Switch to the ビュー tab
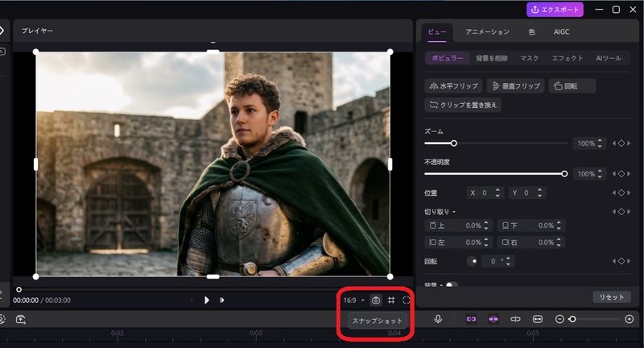 pos(437,32)
